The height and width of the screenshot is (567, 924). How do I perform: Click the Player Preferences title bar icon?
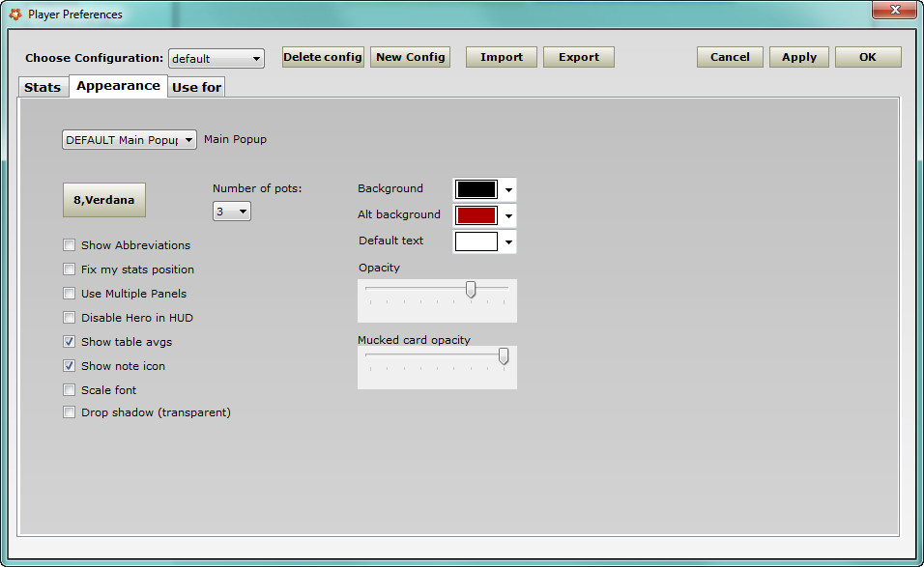(14, 14)
